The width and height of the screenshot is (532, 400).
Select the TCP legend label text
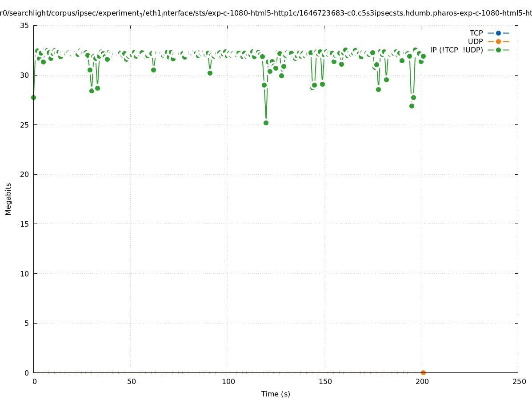tap(476, 33)
